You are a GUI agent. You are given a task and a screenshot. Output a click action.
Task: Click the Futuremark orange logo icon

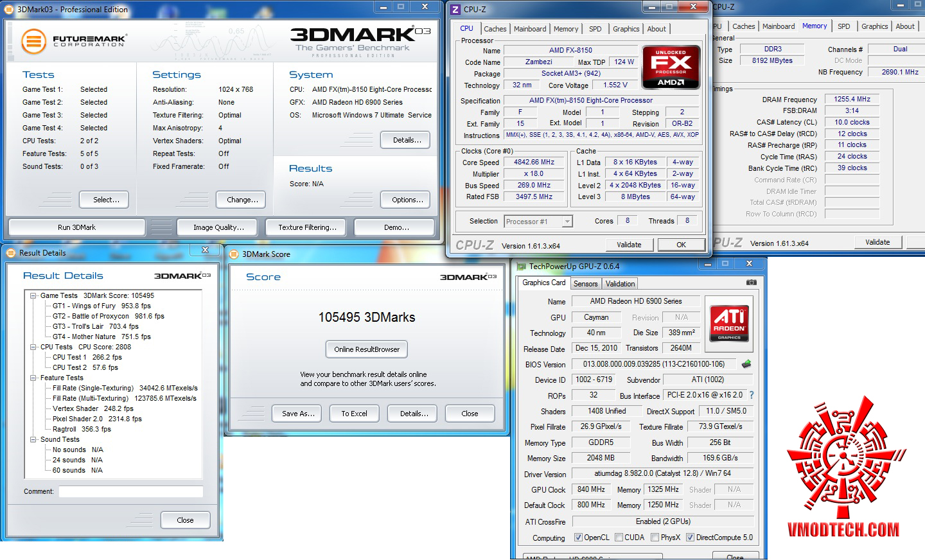(33, 42)
